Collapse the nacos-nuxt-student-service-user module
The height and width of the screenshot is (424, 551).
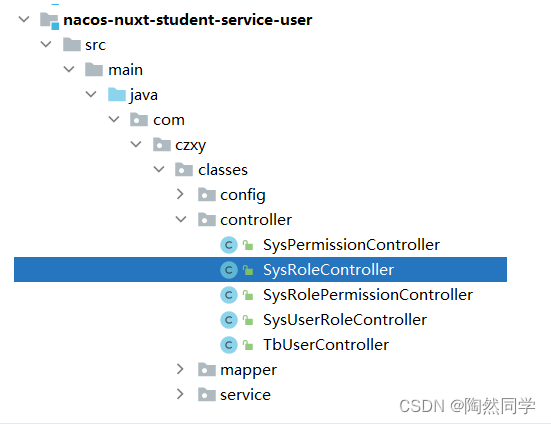point(24,19)
